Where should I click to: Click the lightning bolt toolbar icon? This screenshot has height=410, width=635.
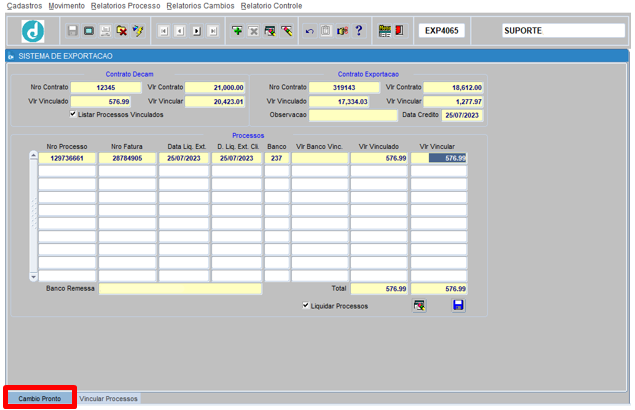[x=138, y=31]
